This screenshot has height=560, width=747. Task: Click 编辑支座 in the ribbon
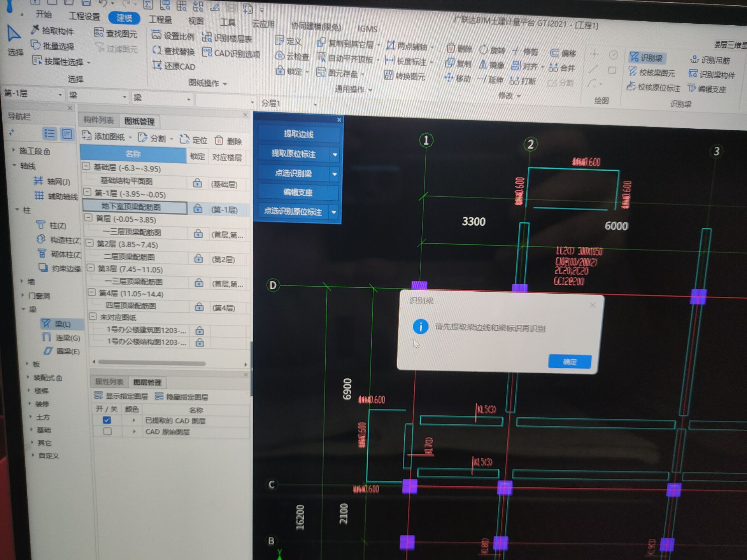tap(707, 89)
